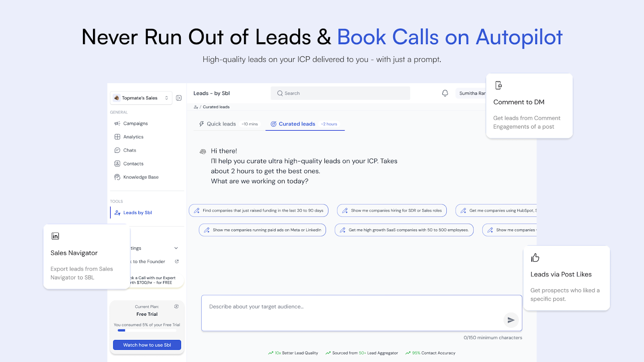Click the thumbs-up icon on Leads via Post Likes

(535, 257)
